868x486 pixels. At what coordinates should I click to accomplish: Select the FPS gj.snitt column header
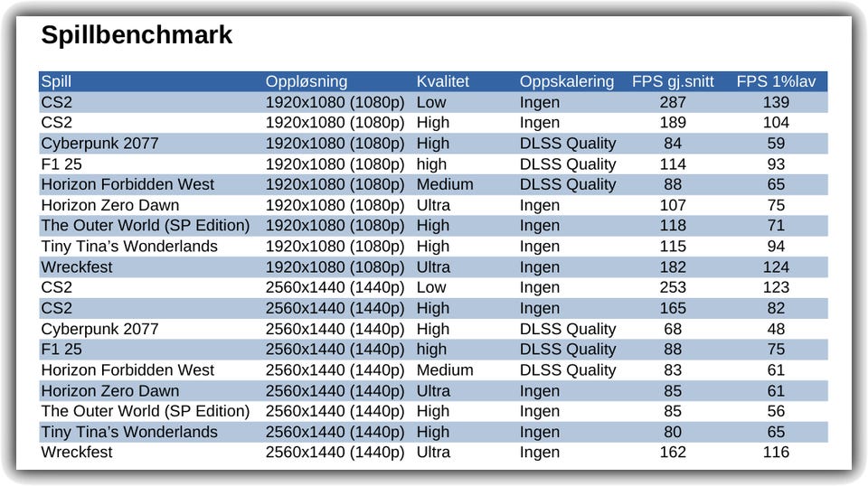[x=673, y=81]
